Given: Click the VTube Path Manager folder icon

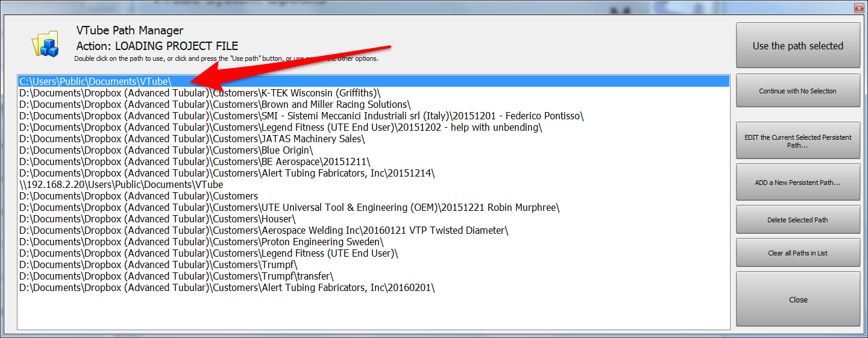Looking at the screenshot, I should coord(45,43).
